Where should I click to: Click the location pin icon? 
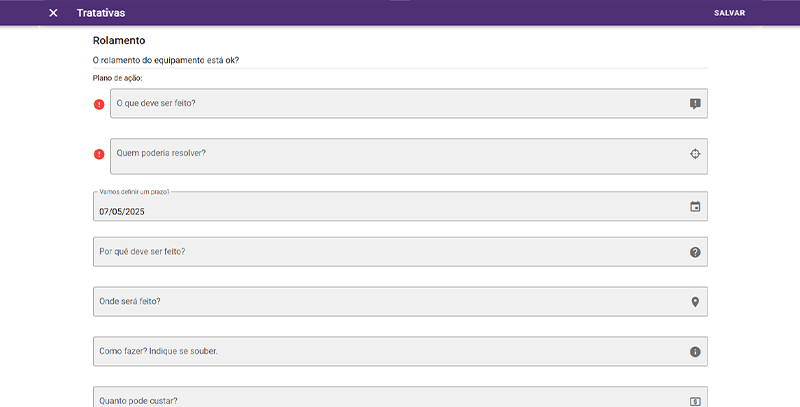pos(695,302)
